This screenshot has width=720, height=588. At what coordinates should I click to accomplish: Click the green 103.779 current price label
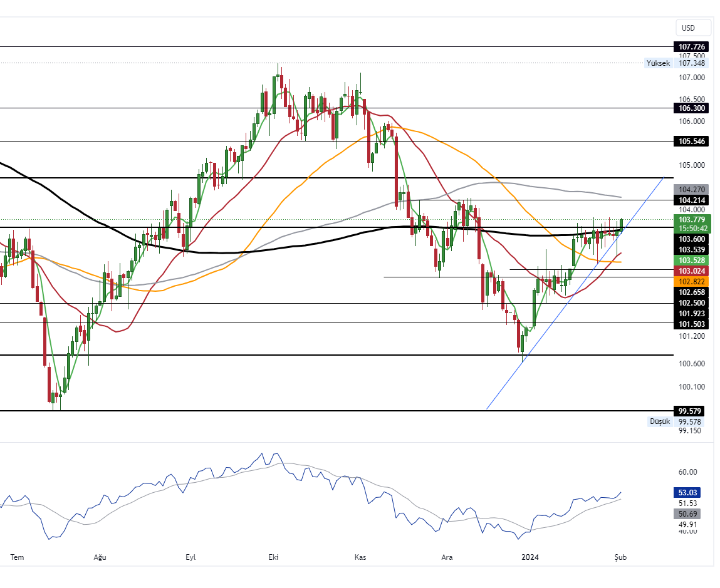point(692,220)
